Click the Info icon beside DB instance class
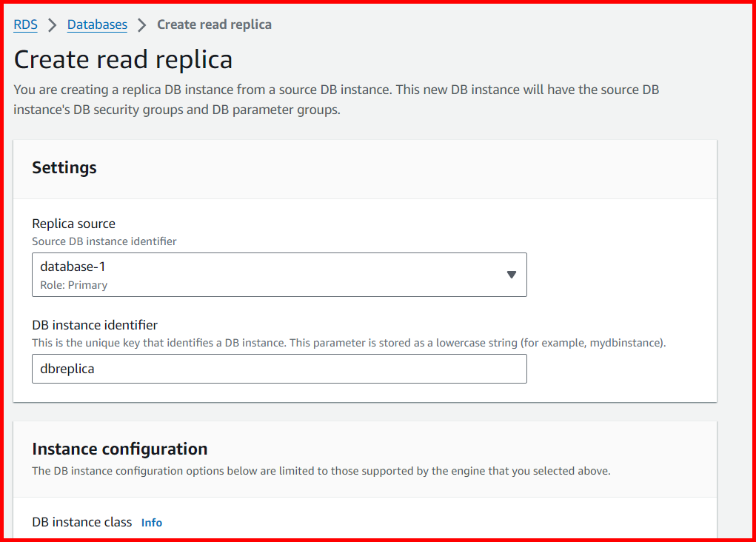 151,522
